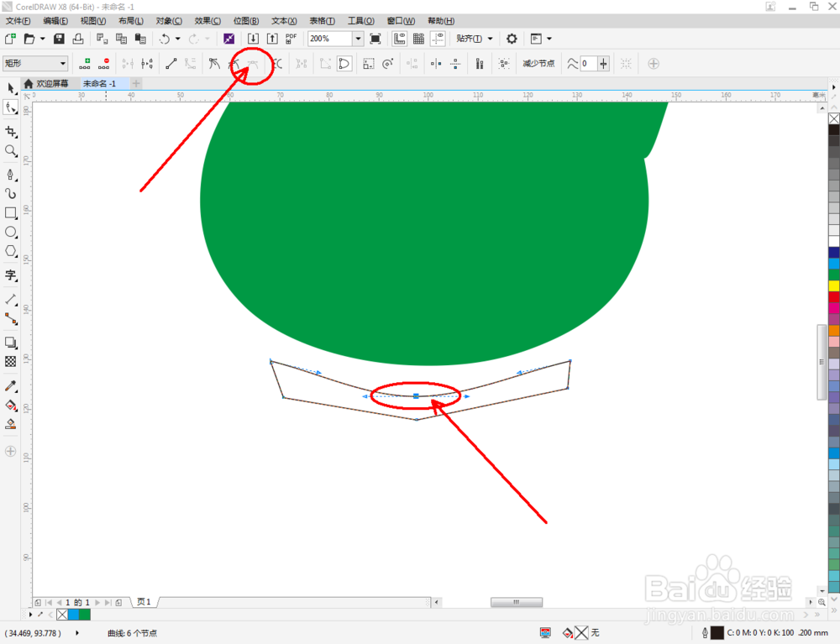This screenshot has height=644, width=840.
Task: Click the Reduce Nodes button
Action: point(538,64)
